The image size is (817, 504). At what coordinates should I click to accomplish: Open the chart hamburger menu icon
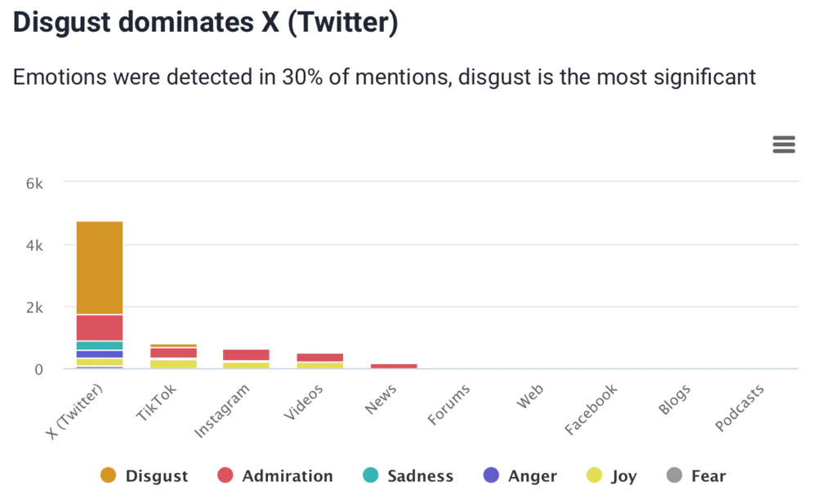(784, 145)
